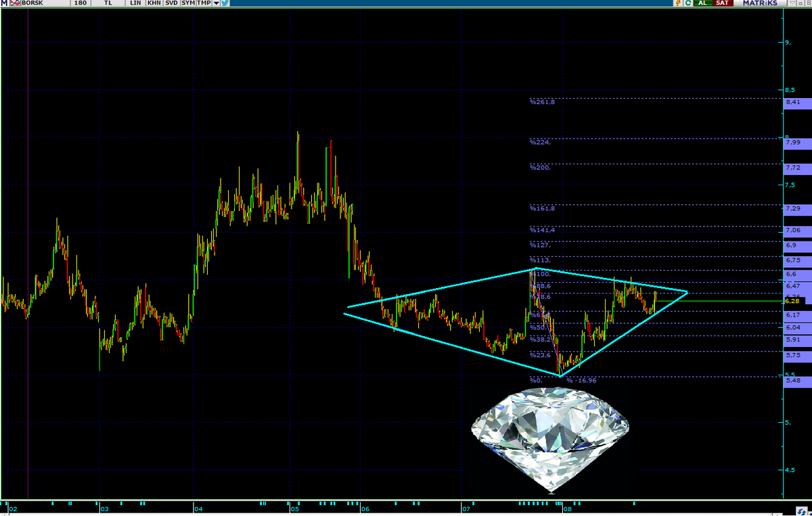The image size is (812, 516).
Task: Click the %0 Fibonacci level text
Action: [x=537, y=380]
